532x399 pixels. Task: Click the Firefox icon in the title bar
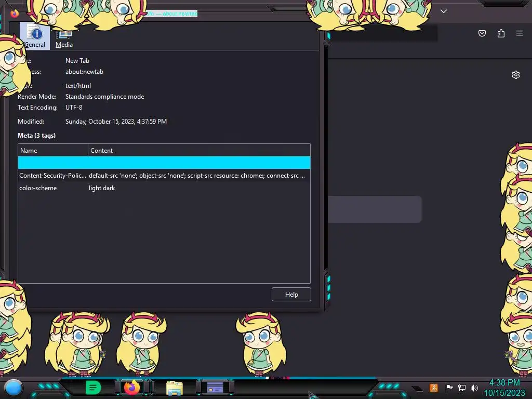tap(15, 14)
